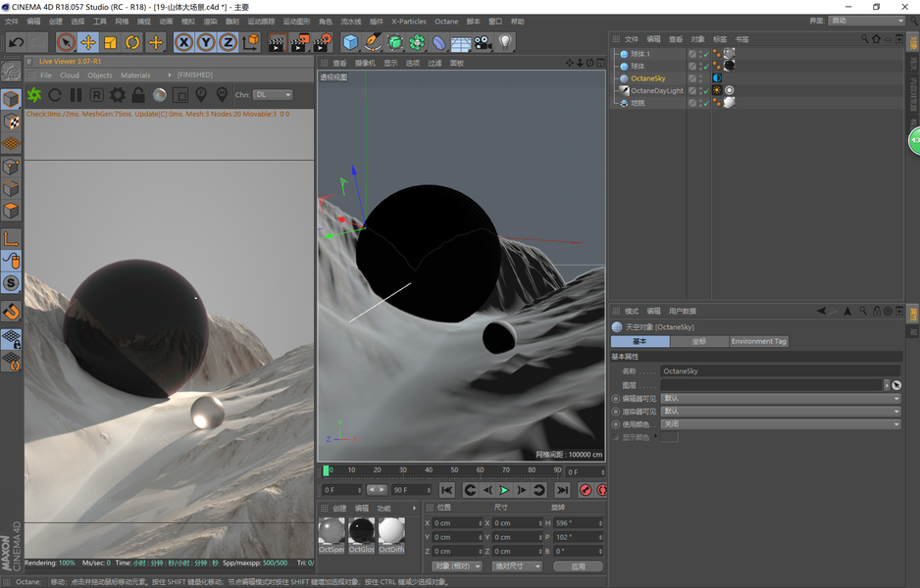
Task: Send scene with Octane Live Viewer icon
Action: tap(34, 95)
